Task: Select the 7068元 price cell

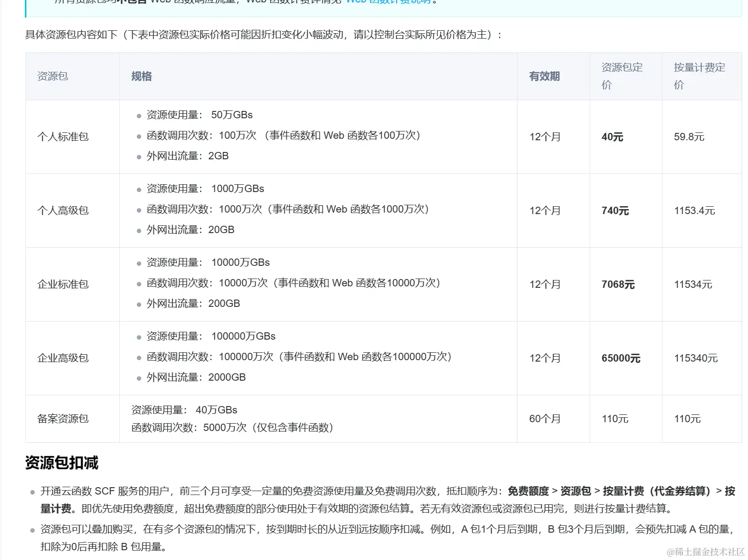Action: click(619, 284)
